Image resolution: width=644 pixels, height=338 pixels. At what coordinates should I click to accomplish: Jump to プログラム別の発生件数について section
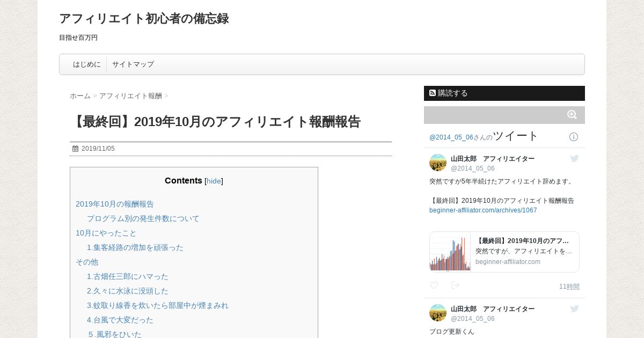(x=143, y=219)
